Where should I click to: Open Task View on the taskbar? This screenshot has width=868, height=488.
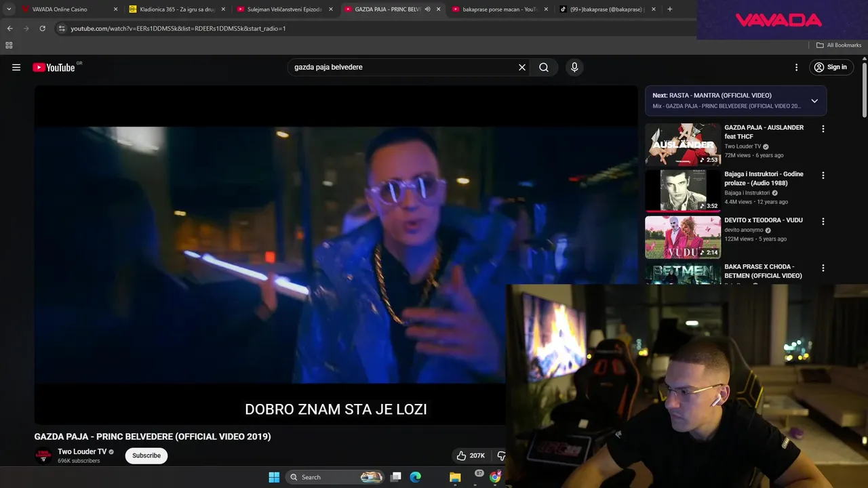click(x=396, y=477)
